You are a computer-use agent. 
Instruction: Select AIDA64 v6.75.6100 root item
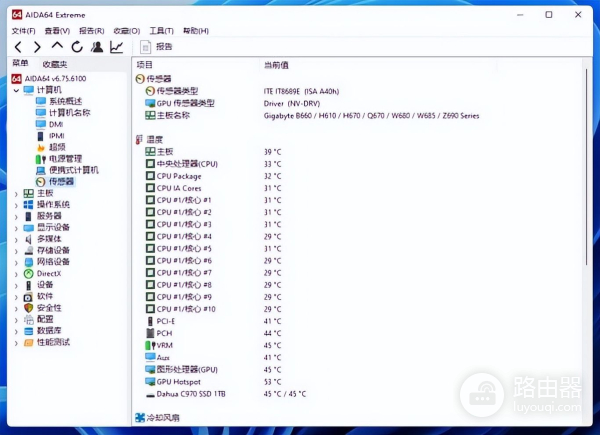pos(49,78)
